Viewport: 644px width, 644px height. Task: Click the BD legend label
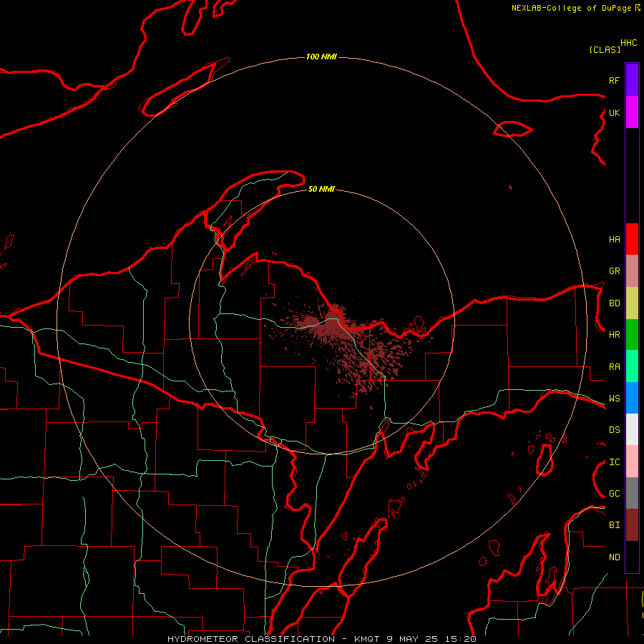(614, 303)
